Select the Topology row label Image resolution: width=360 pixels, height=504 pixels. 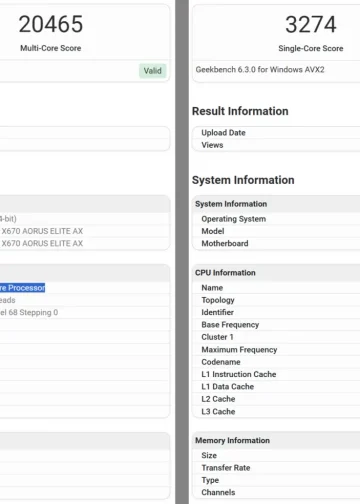[218, 300]
